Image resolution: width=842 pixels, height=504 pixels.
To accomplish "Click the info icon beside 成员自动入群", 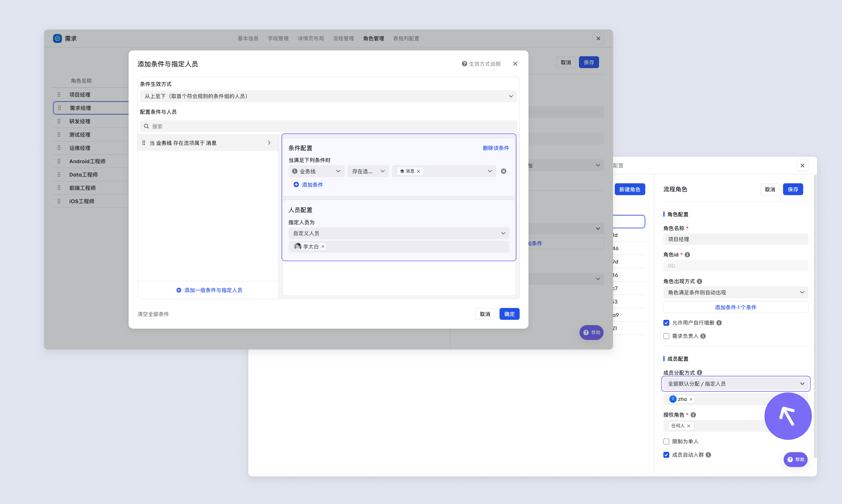I will [709, 455].
